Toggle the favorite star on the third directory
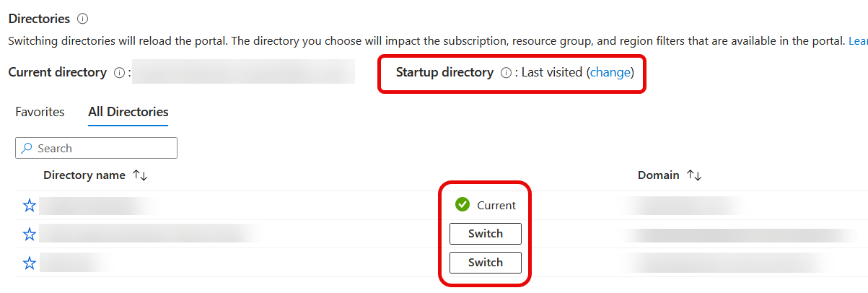Screen dimensions: 868x293 [30, 263]
